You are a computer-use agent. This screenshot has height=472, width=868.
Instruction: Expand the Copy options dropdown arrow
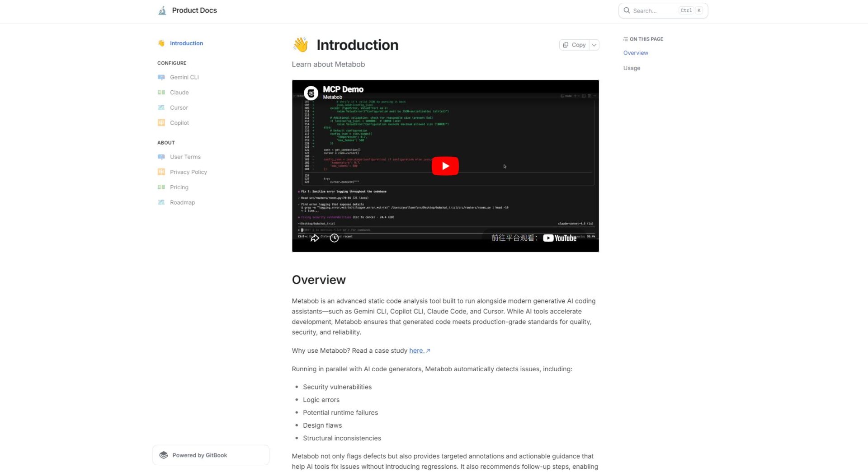594,45
